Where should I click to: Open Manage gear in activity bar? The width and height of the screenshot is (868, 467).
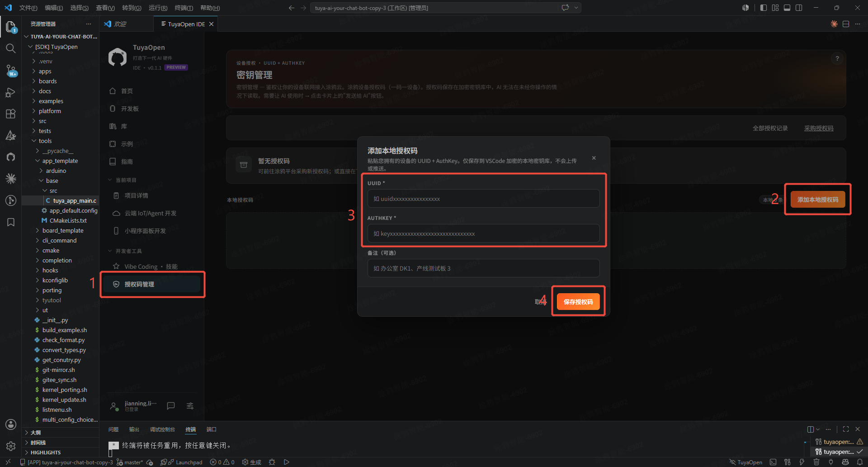click(x=11, y=446)
